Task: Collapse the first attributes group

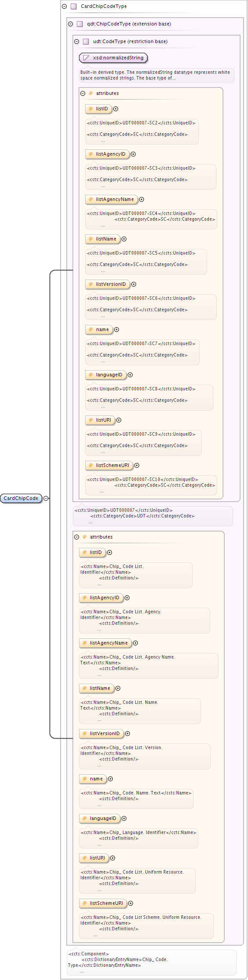Action: pos(83,94)
